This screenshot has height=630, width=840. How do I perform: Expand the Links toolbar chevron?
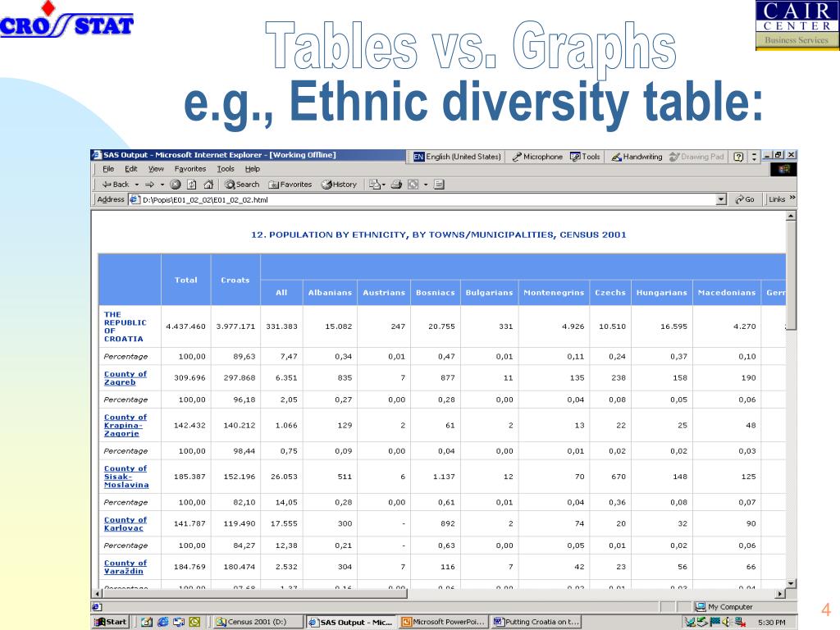point(792,199)
